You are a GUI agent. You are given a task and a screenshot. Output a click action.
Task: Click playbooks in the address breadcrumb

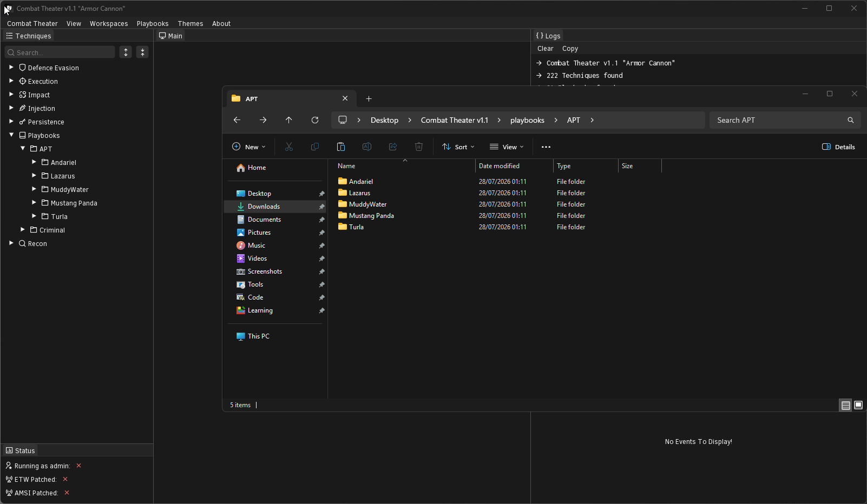[527, 120]
